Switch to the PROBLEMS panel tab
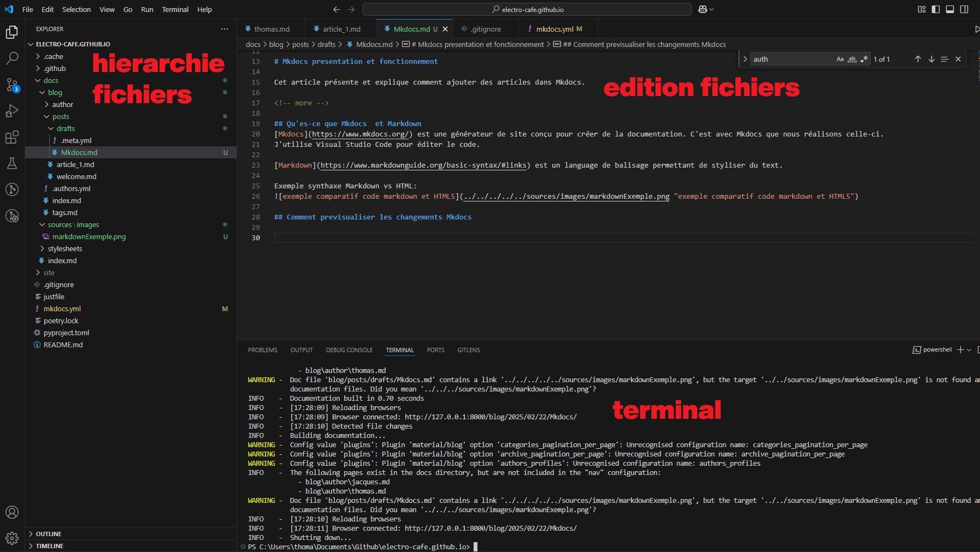This screenshot has height=552, width=980. [263, 350]
